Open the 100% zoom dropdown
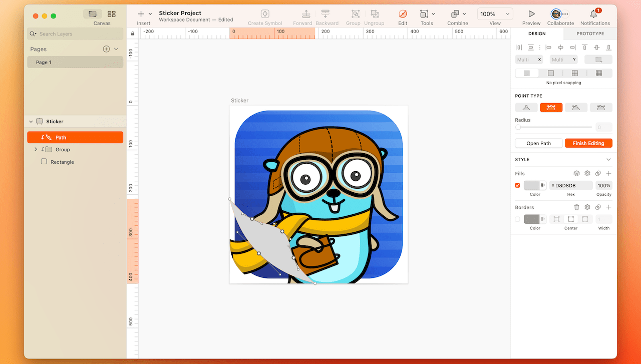 494,14
